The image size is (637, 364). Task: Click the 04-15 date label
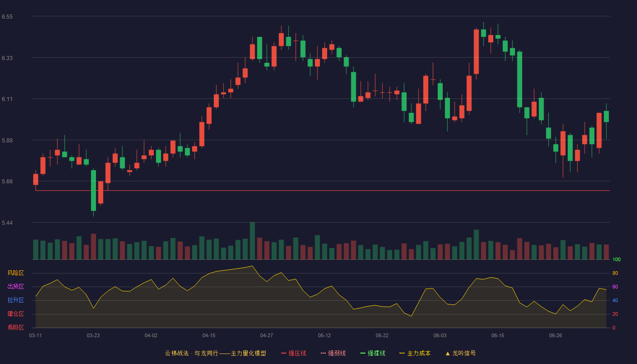tap(209, 335)
